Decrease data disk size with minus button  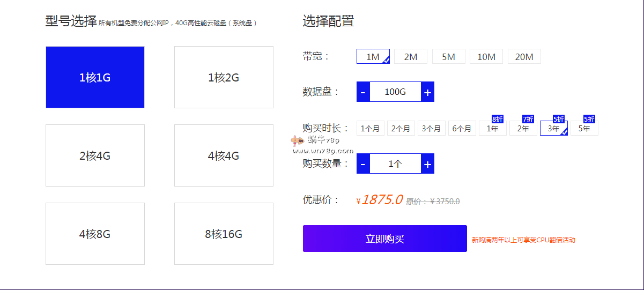[x=363, y=92]
